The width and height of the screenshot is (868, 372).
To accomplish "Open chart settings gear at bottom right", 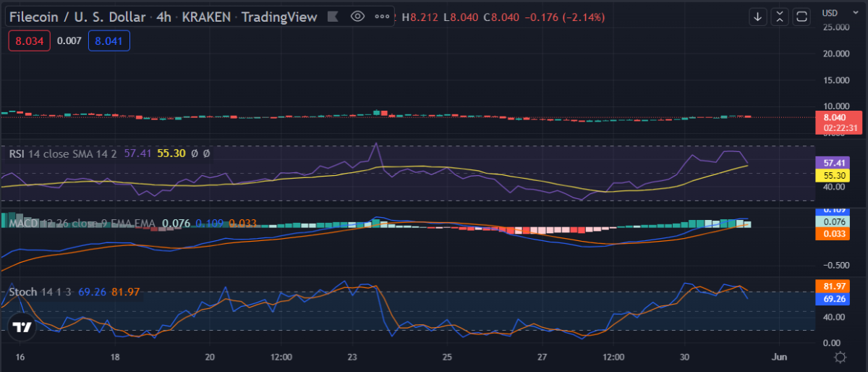I will [x=841, y=357].
